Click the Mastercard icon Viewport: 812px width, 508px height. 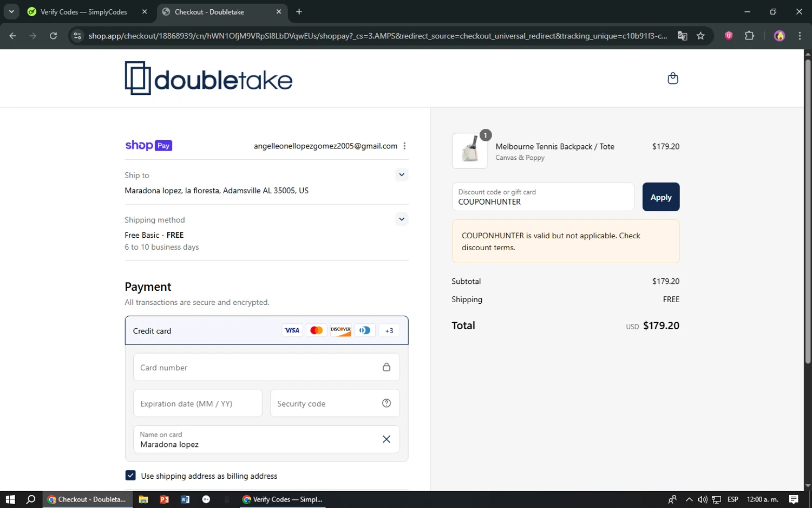(317, 330)
